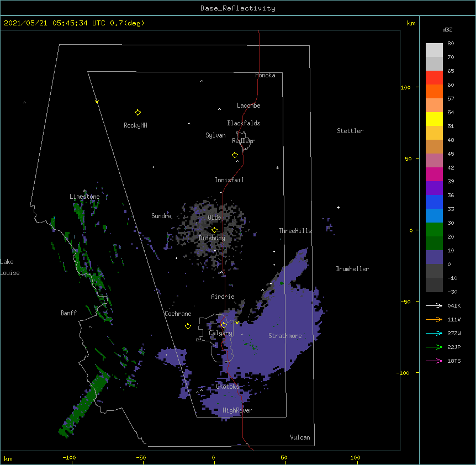Click the Base_Reflectivity title
The height and width of the screenshot is (465, 476).
coord(238,8)
